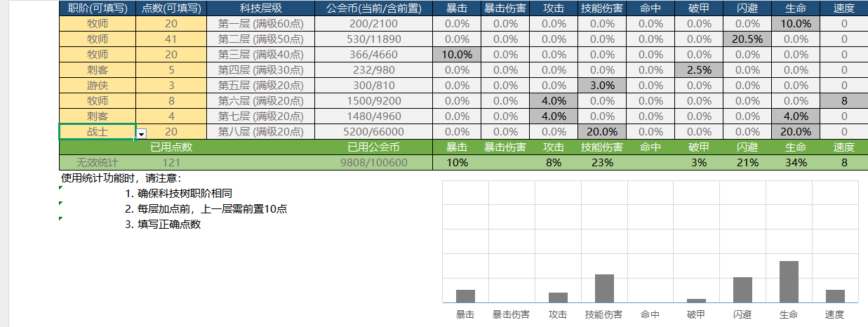Select the 已用点数 label cell

click(171, 147)
